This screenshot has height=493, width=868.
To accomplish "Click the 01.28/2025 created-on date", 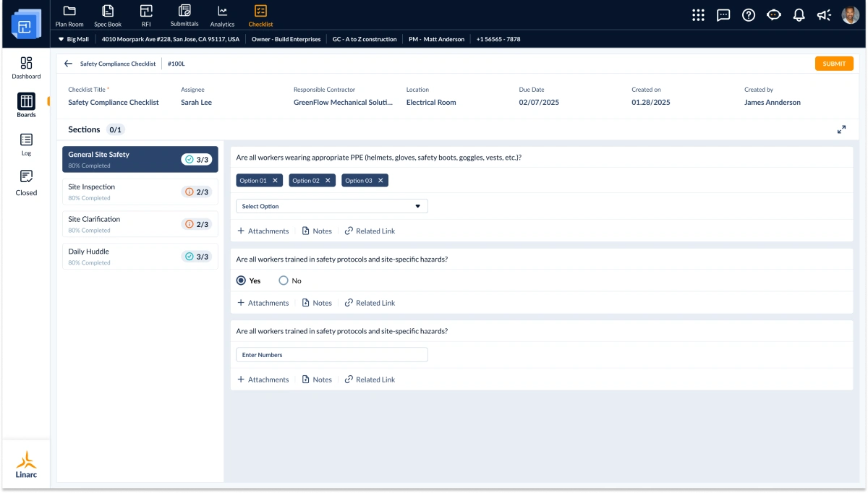I will pos(651,103).
